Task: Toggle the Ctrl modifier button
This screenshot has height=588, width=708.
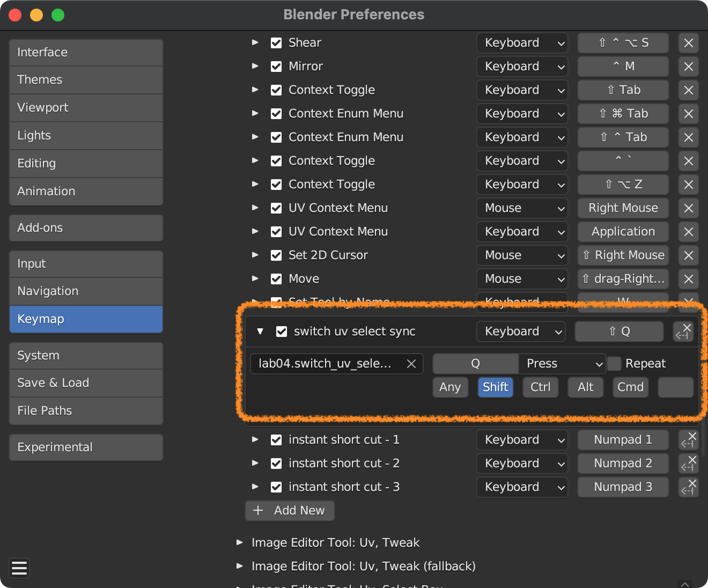Action: click(x=540, y=387)
